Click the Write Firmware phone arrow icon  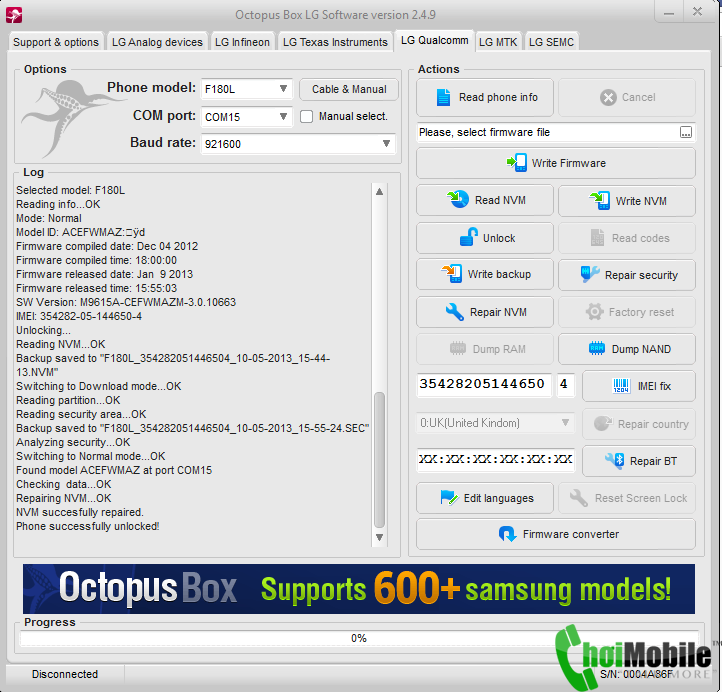coord(517,163)
